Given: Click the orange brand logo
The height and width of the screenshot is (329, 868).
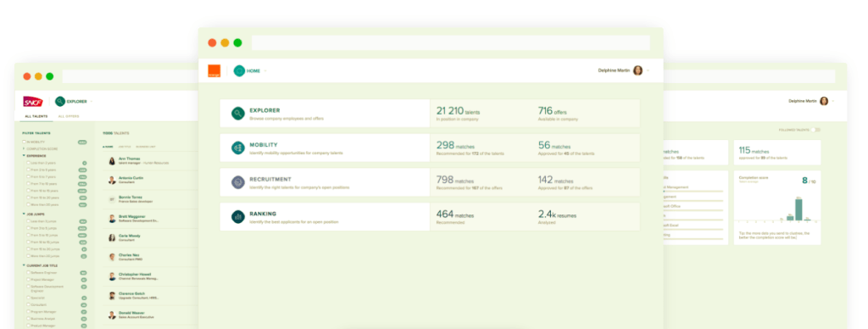Looking at the screenshot, I should pos(214,71).
